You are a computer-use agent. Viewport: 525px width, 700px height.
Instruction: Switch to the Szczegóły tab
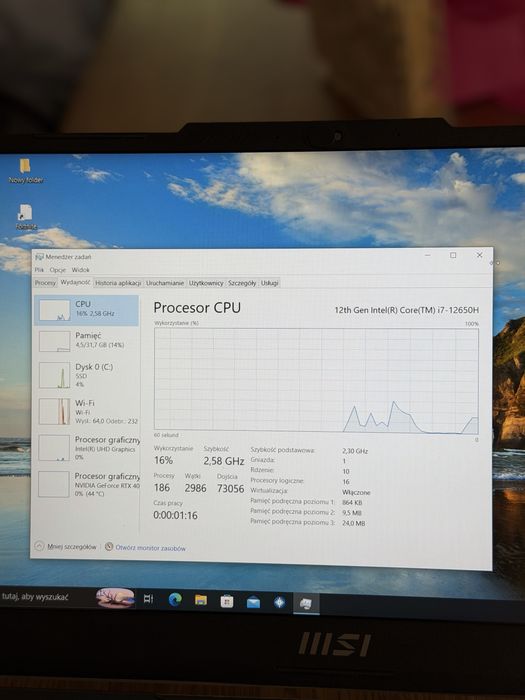242,283
